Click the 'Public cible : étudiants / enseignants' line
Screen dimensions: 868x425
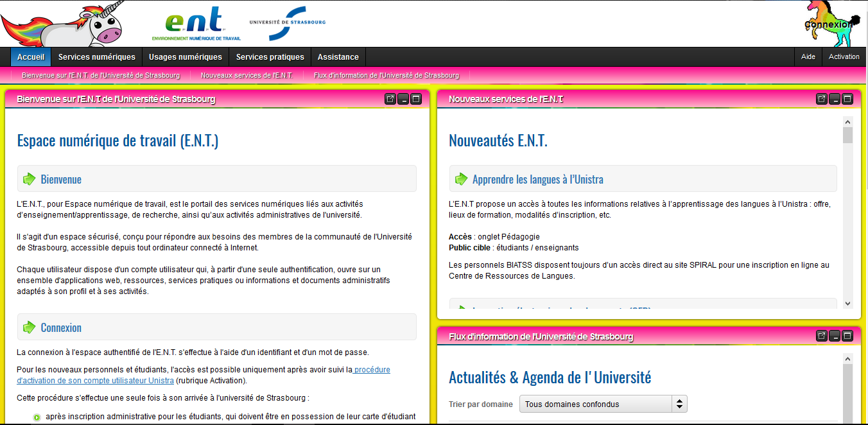coord(514,248)
